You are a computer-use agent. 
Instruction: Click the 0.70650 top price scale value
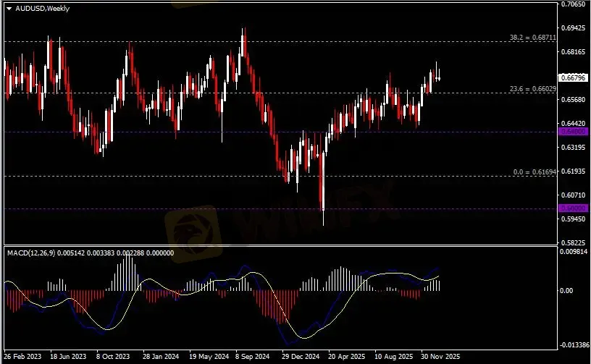572,4
